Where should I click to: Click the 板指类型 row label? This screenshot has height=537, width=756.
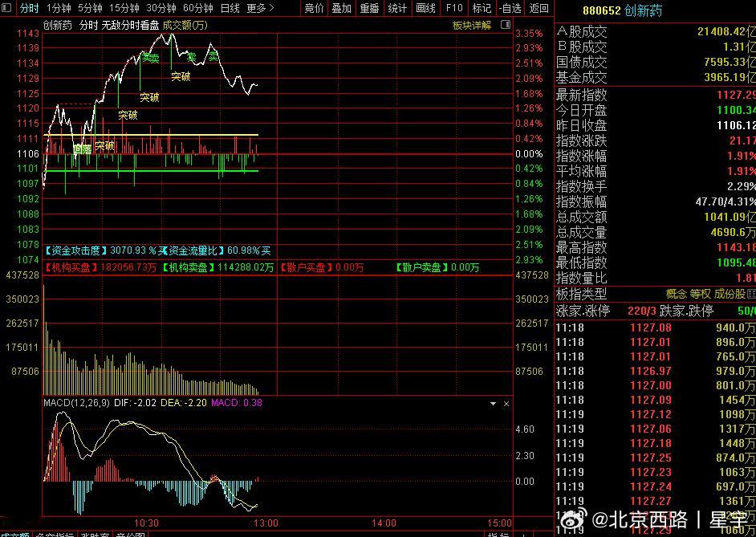click(x=582, y=294)
